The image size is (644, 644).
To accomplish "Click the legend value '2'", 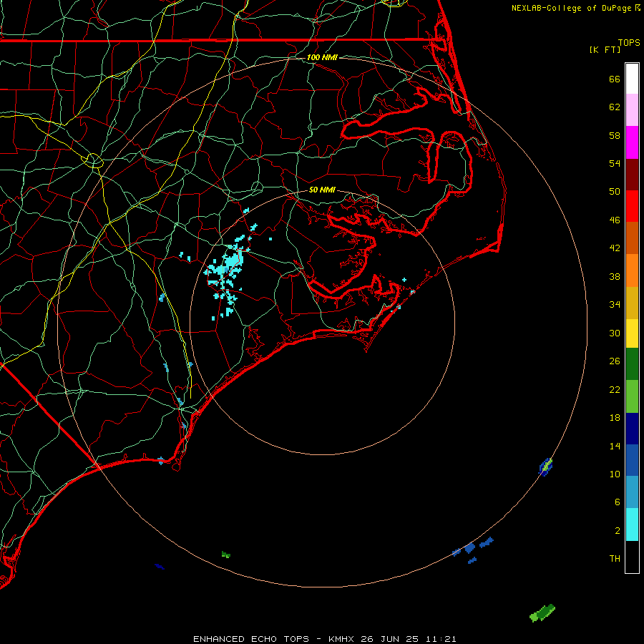I will (x=618, y=531).
